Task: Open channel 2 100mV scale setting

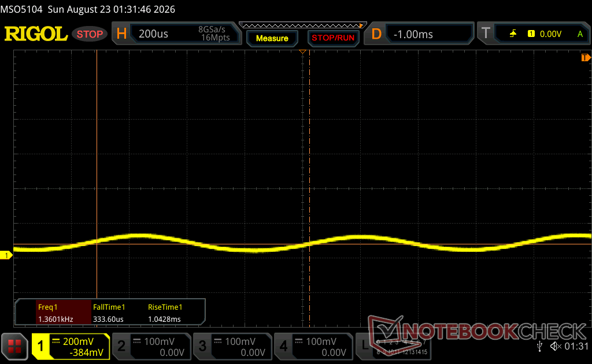Action: coord(159,341)
